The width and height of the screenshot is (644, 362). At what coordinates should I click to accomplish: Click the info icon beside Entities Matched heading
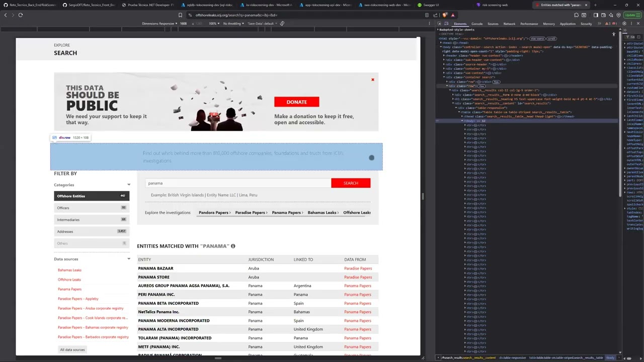[233, 246]
